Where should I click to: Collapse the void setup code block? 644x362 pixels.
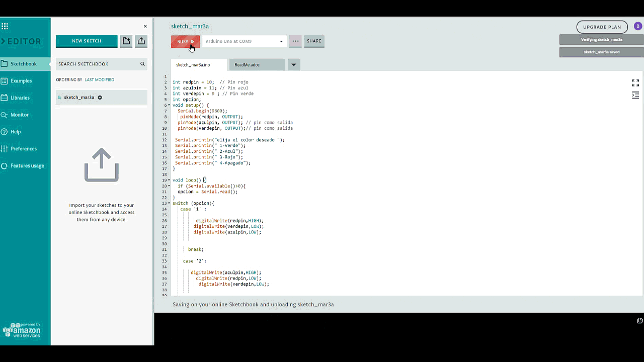tap(169, 105)
